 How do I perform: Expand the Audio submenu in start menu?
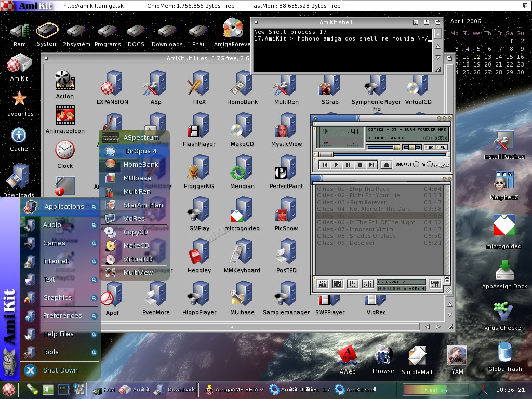coord(94,225)
